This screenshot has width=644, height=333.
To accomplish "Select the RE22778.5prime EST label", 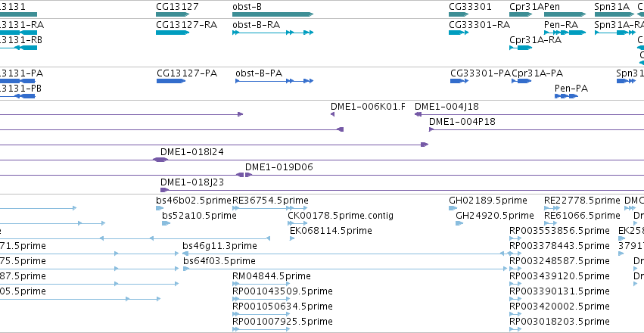I will tap(582, 201).
